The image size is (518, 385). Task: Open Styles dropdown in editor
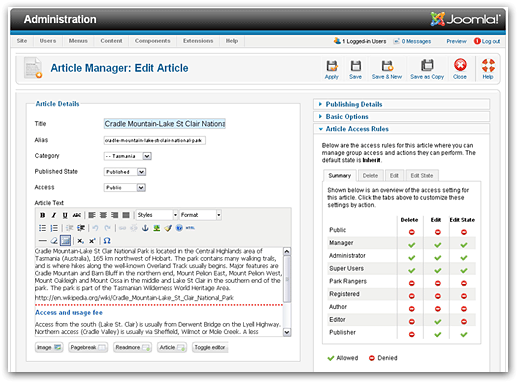coord(157,215)
